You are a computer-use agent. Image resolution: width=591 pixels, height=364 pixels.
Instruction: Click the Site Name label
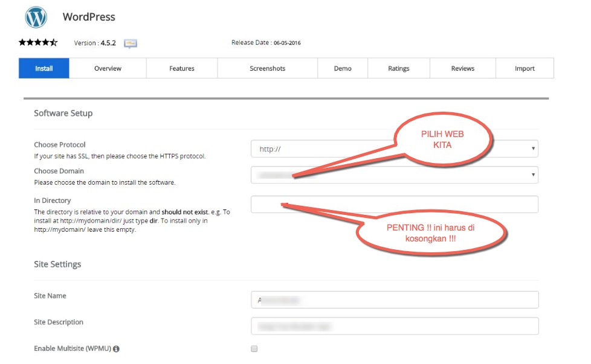tap(50, 296)
